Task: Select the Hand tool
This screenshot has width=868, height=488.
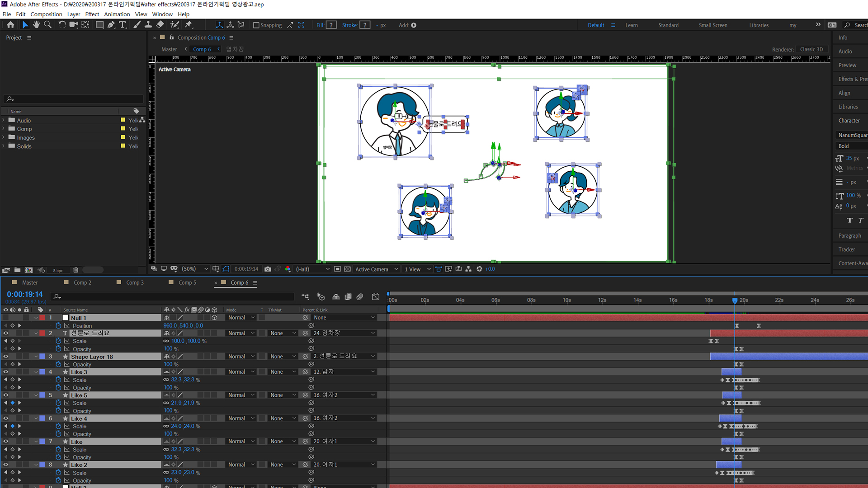Action: pyautogui.click(x=36, y=25)
